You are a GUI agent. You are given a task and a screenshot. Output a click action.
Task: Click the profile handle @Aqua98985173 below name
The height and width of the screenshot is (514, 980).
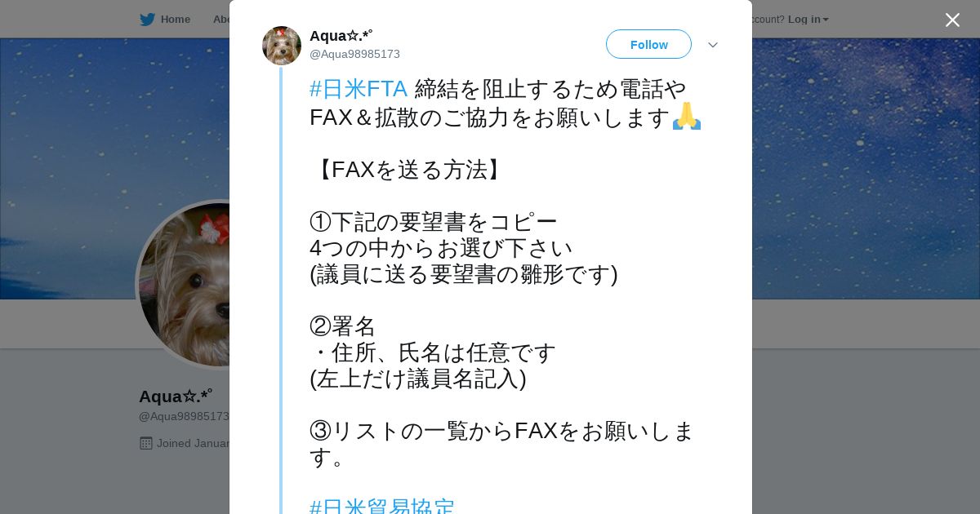[184, 416]
